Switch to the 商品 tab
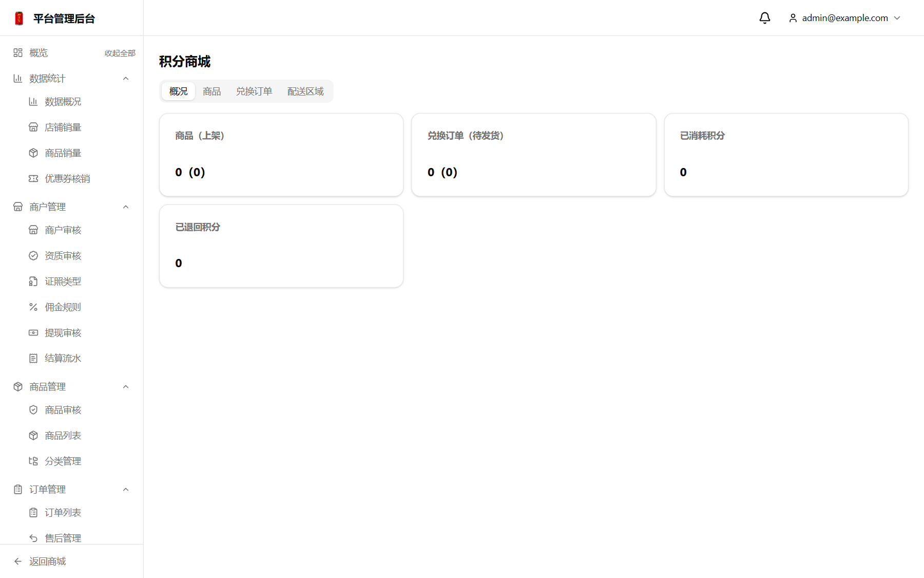The height and width of the screenshot is (578, 924). 211,91
